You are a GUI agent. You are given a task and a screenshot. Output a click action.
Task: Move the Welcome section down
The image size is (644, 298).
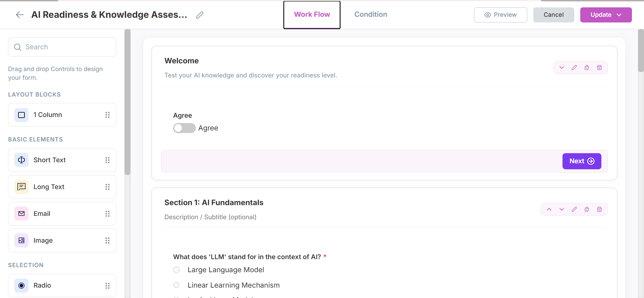pos(561,68)
